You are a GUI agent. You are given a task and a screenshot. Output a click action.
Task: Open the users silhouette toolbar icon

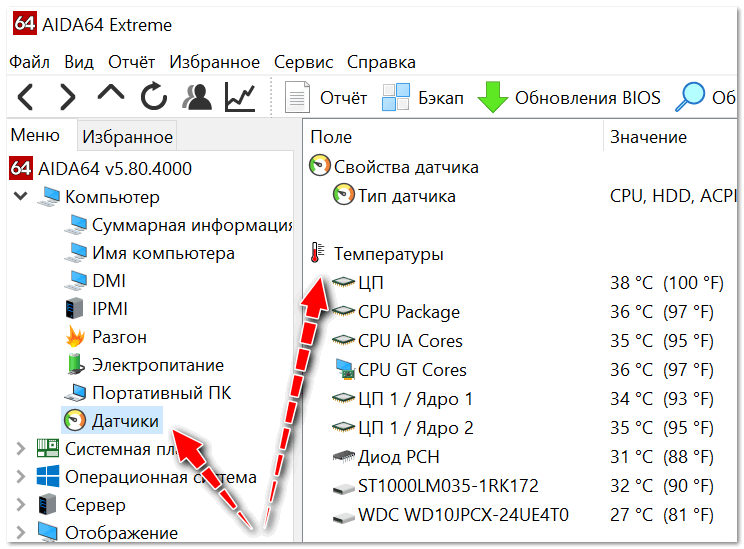(x=196, y=97)
